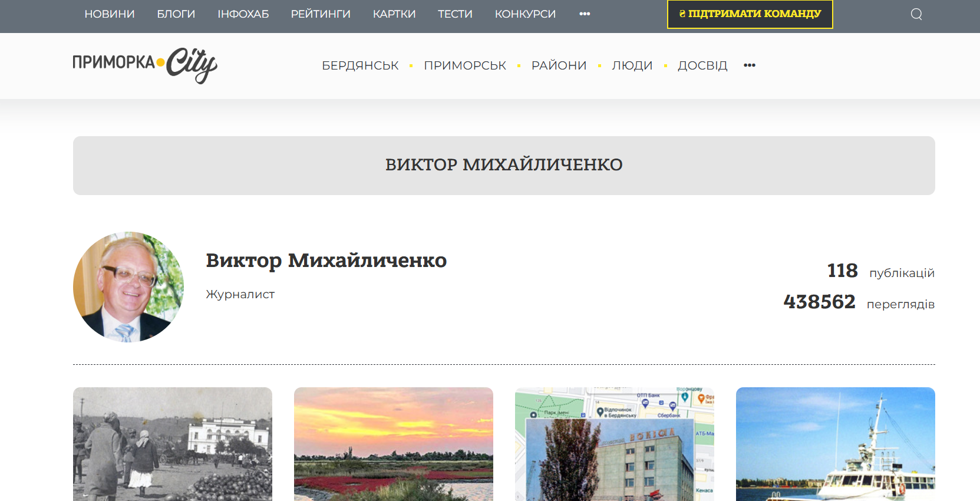This screenshot has width=980, height=501.
Task: Open НОВИНИ in top menu
Action: 110,14
